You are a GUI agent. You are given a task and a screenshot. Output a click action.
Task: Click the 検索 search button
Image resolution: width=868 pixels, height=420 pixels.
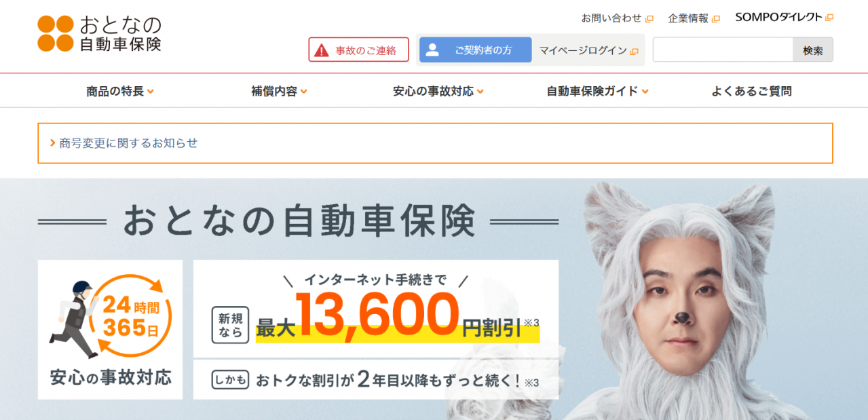click(x=812, y=50)
